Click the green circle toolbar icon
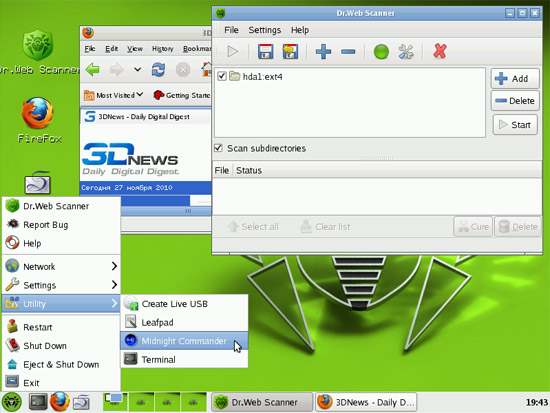The image size is (550, 413). pos(381,52)
